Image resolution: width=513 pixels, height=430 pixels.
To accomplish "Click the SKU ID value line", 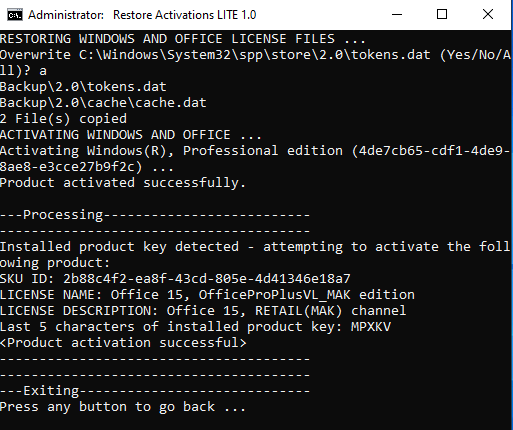I will point(175,279).
